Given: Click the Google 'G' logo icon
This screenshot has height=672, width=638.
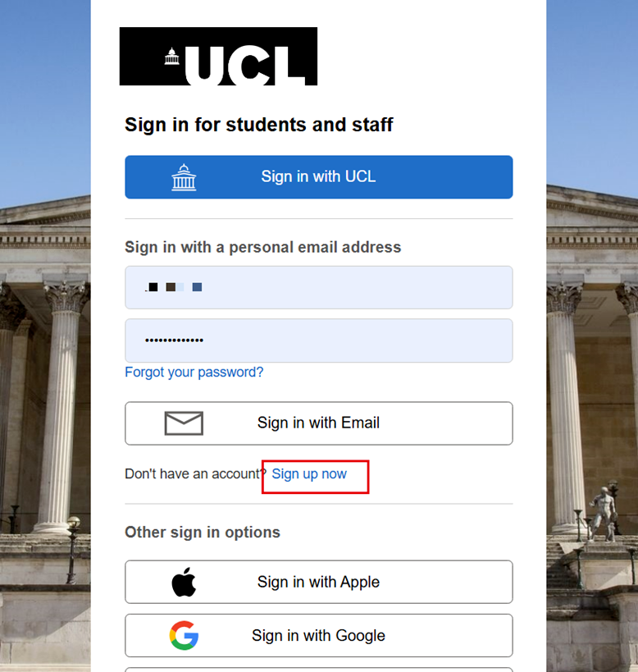Looking at the screenshot, I should [185, 635].
